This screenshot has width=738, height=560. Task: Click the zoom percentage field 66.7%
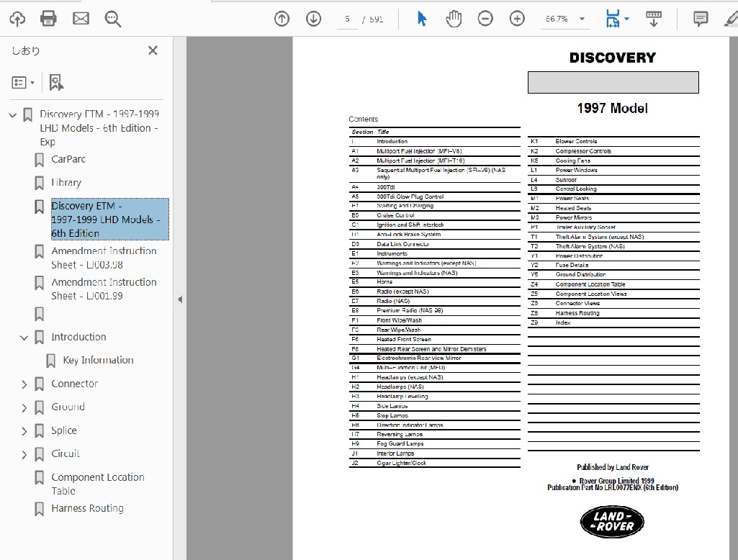pyautogui.click(x=557, y=19)
